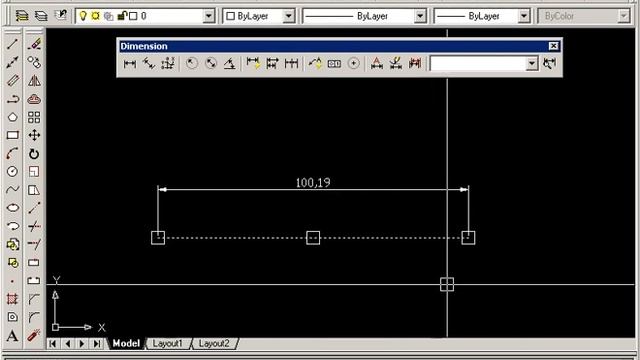The width and height of the screenshot is (640, 360).
Task: Select the Baseline Dimension tool
Action: pyautogui.click(x=272, y=64)
